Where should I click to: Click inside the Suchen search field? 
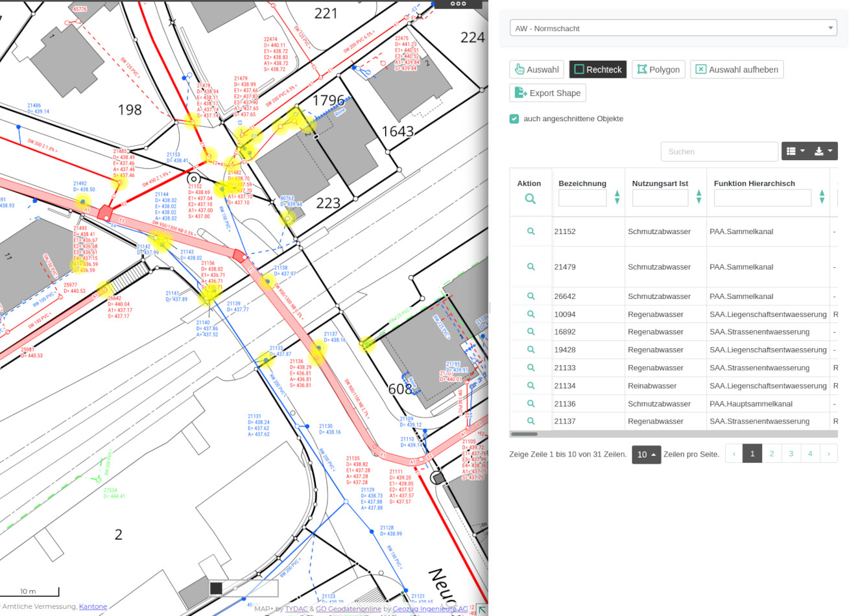tap(719, 151)
